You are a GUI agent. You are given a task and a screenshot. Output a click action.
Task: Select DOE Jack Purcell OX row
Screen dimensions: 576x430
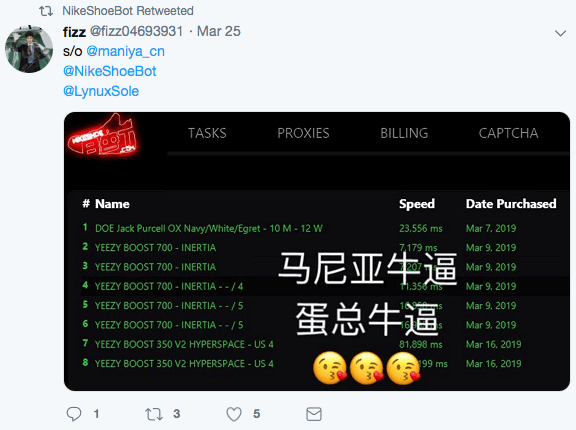point(320,228)
